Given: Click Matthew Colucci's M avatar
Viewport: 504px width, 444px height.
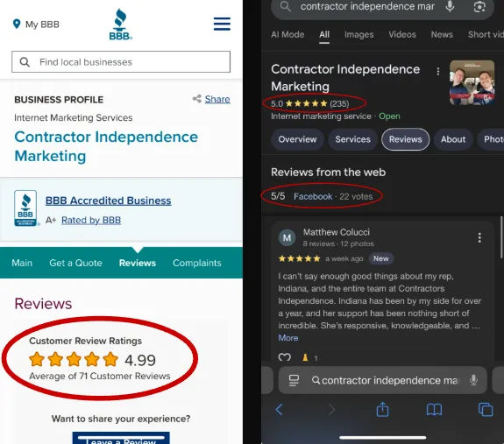Looking at the screenshot, I should point(287,238).
